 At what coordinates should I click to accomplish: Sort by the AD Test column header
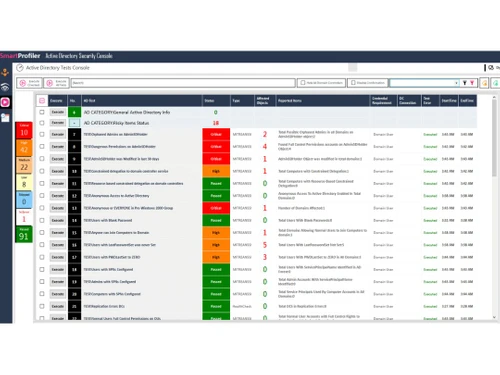coord(142,101)
